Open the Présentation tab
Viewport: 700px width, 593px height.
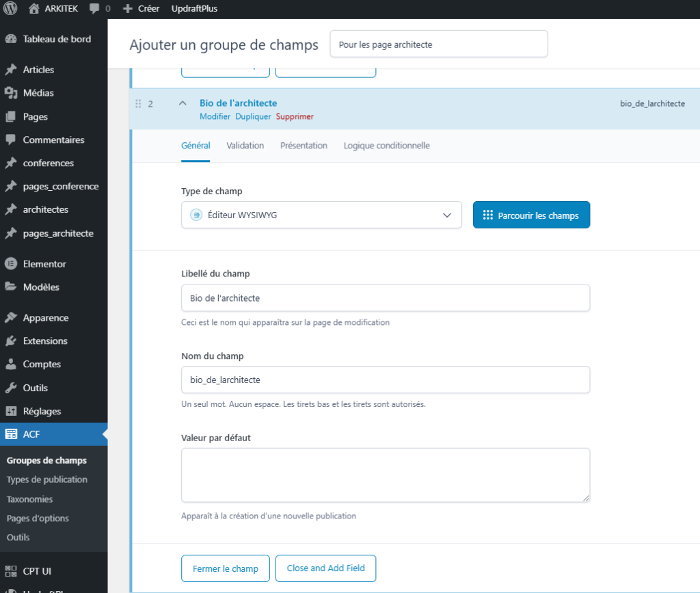[x=304, y=146]
